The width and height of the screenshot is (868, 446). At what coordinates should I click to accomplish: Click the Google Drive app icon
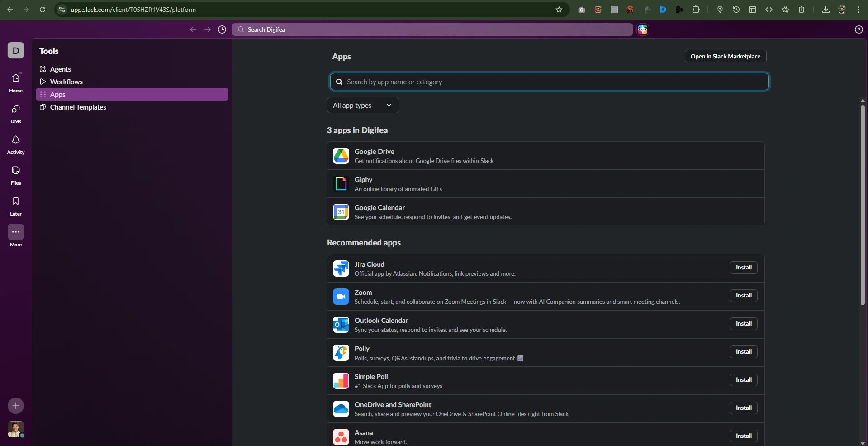341,156
